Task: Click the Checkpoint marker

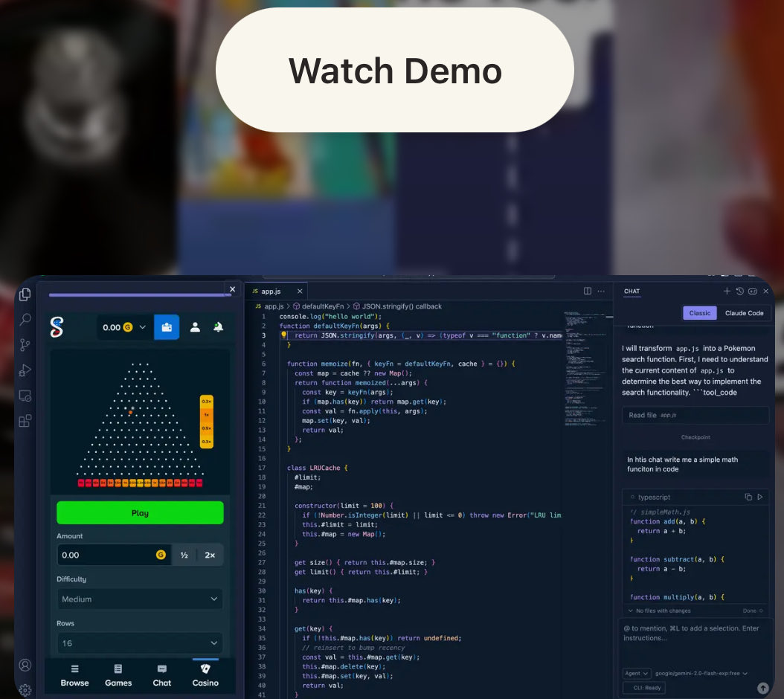Action: tap(695, 437)
